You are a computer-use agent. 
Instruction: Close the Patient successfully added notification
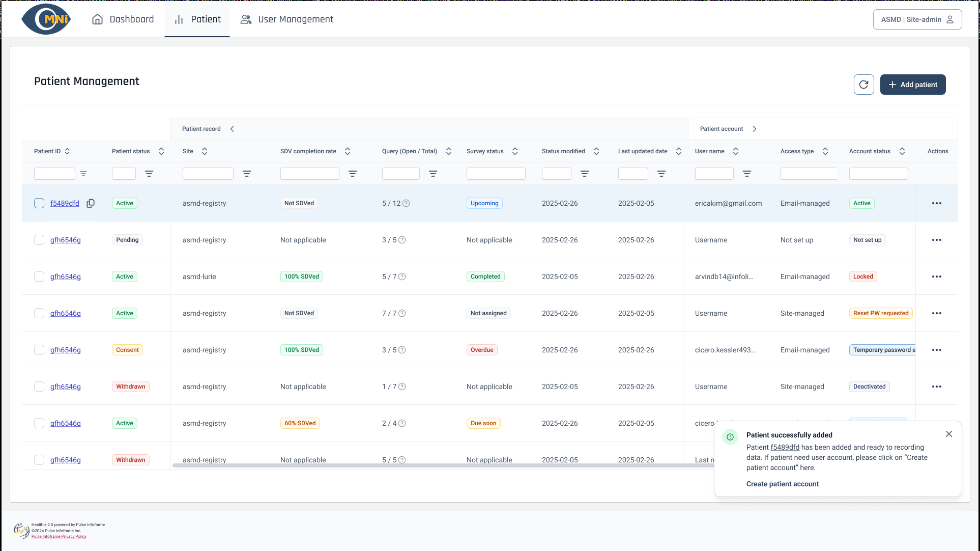click(949, 434)
